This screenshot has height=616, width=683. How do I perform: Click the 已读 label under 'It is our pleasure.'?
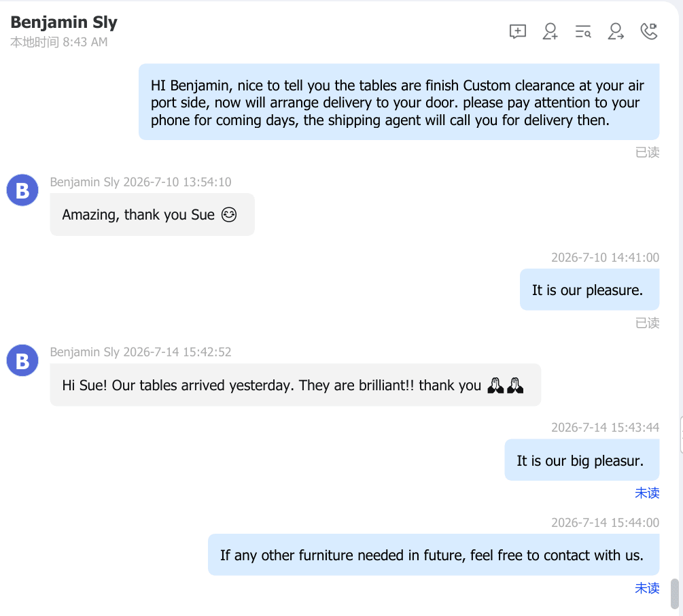647,323
